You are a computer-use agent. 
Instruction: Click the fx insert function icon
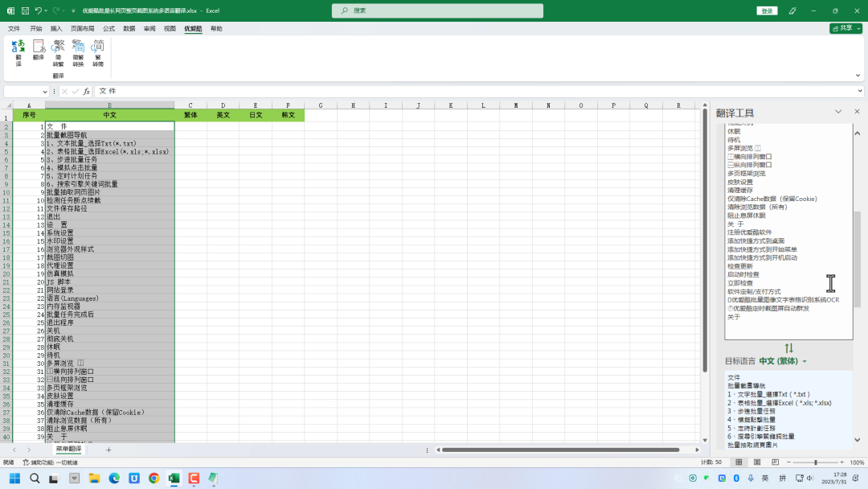coord(86,92)
